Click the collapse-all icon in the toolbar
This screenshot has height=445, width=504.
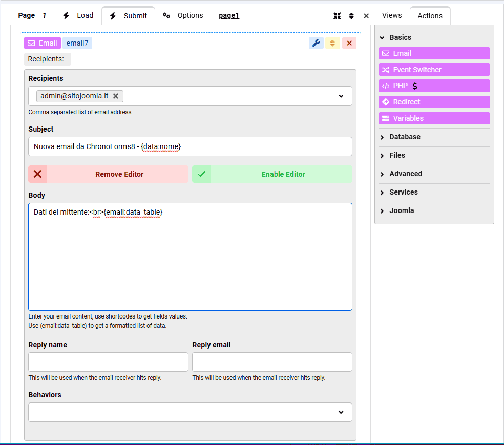pos(337,16)
